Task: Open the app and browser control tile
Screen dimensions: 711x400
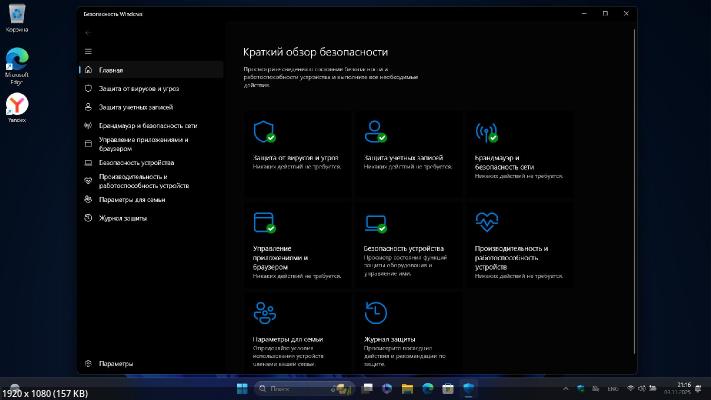Action: click(x=295, y=243)
